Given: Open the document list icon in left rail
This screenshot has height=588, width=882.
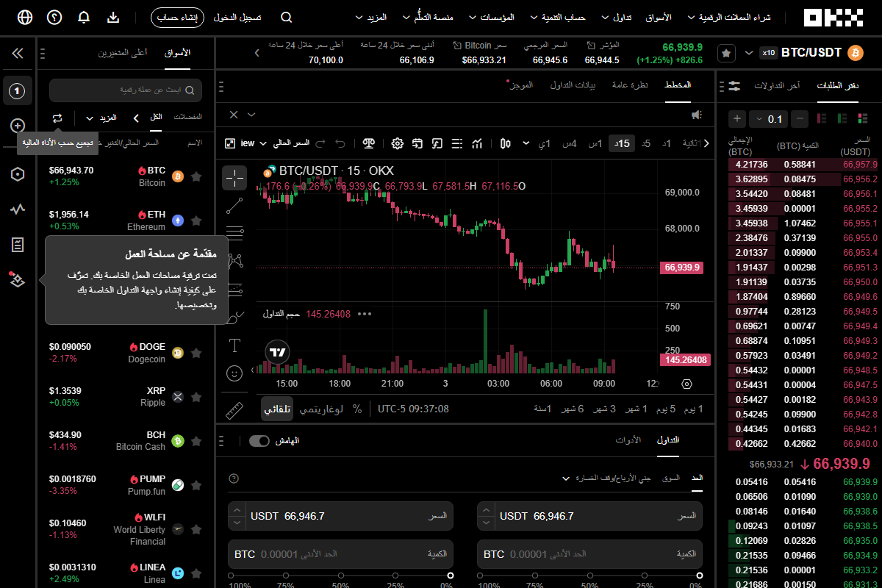Looking at the screenshot, I should point(18,244).
